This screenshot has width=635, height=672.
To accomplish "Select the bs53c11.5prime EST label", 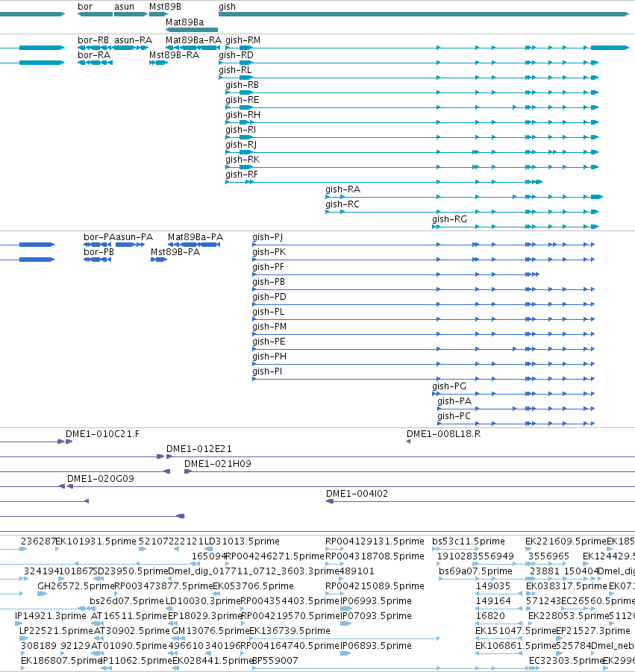I will pos(469,541).
